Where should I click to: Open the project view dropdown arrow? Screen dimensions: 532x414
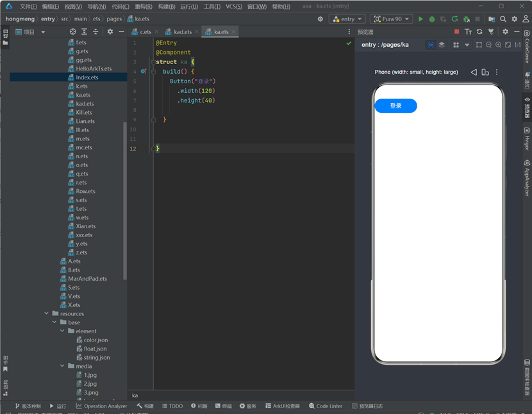tap(43, 32)
